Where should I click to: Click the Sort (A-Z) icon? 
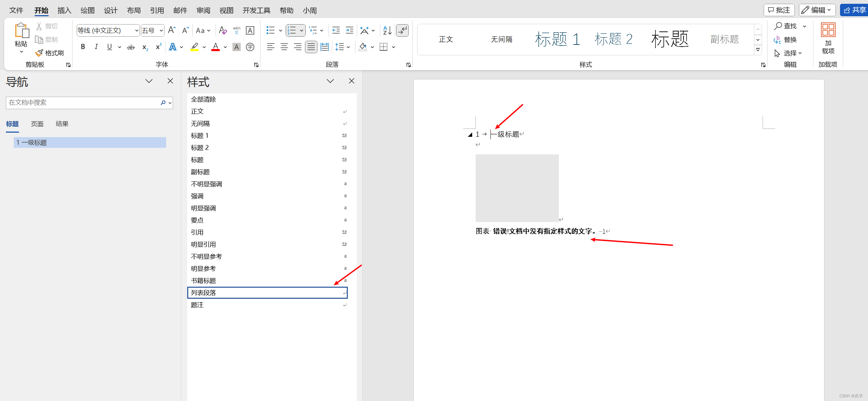pyautogui.click(x=387, y=30)
